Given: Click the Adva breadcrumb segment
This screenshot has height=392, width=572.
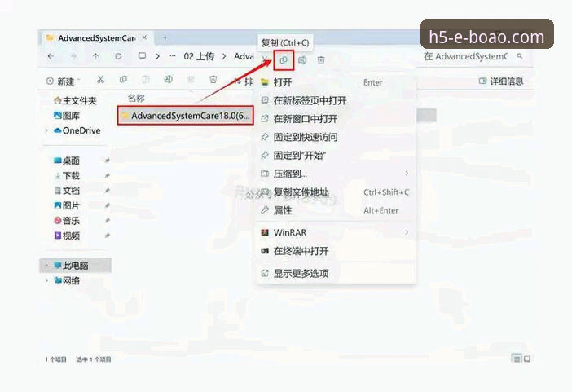Looking at the screenshot, I should click(x=244, y=56).
